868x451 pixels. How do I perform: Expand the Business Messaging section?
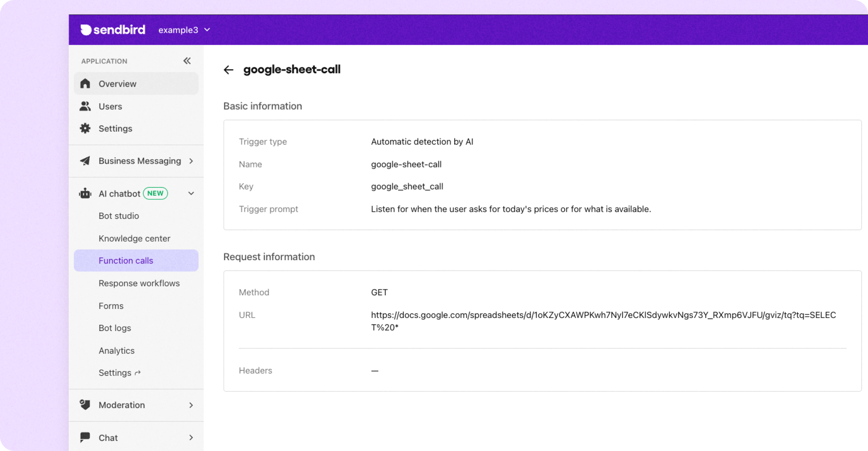(191, 161)
